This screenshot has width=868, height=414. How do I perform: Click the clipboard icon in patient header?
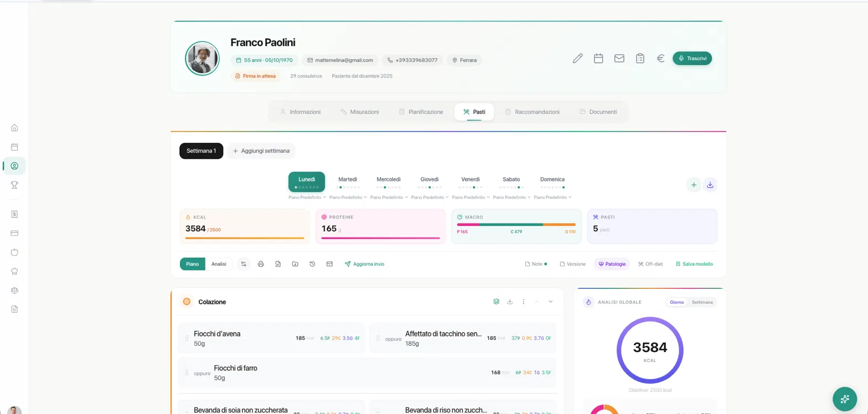pos(640,58)
